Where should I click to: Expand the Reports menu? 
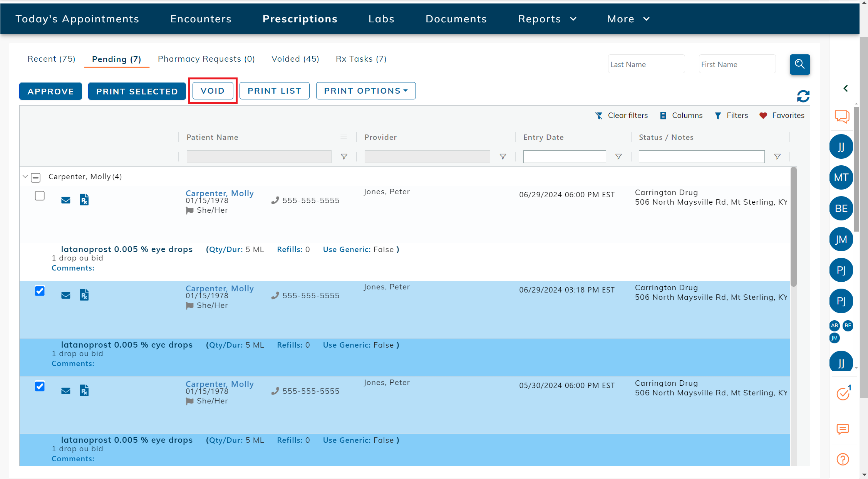(547, 19)
